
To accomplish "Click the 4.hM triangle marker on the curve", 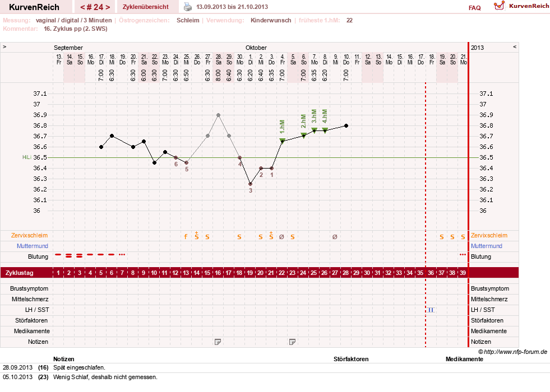I will click(325, 130).
